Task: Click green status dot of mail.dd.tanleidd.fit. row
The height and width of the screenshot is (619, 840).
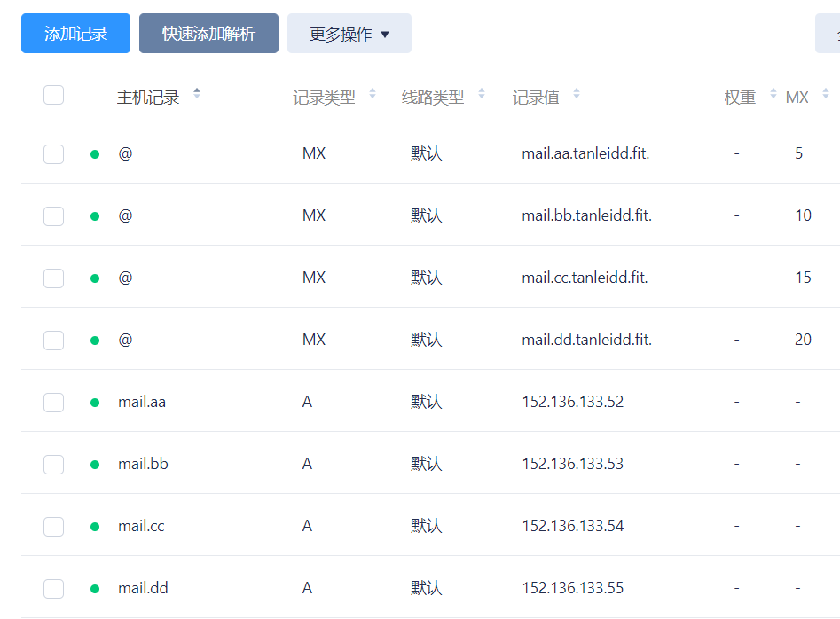Action: [95, 341]
